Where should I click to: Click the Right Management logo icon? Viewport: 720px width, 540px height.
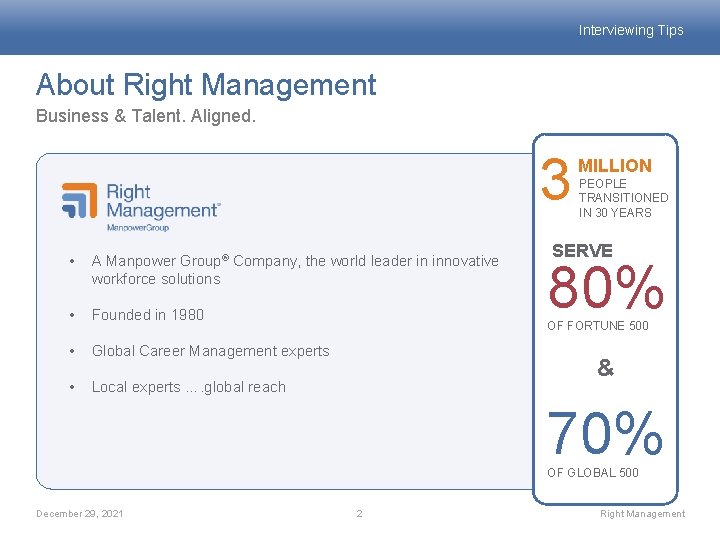coord(79,200)
